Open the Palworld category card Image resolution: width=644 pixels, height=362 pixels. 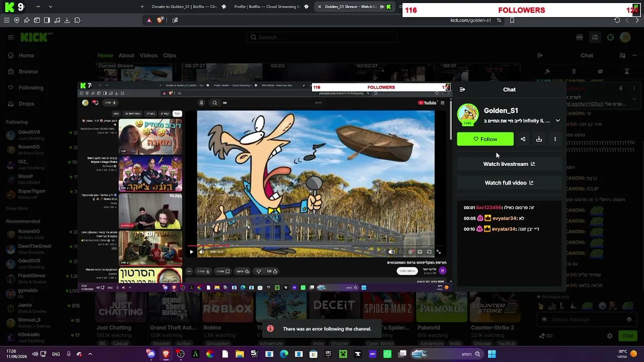442,308
